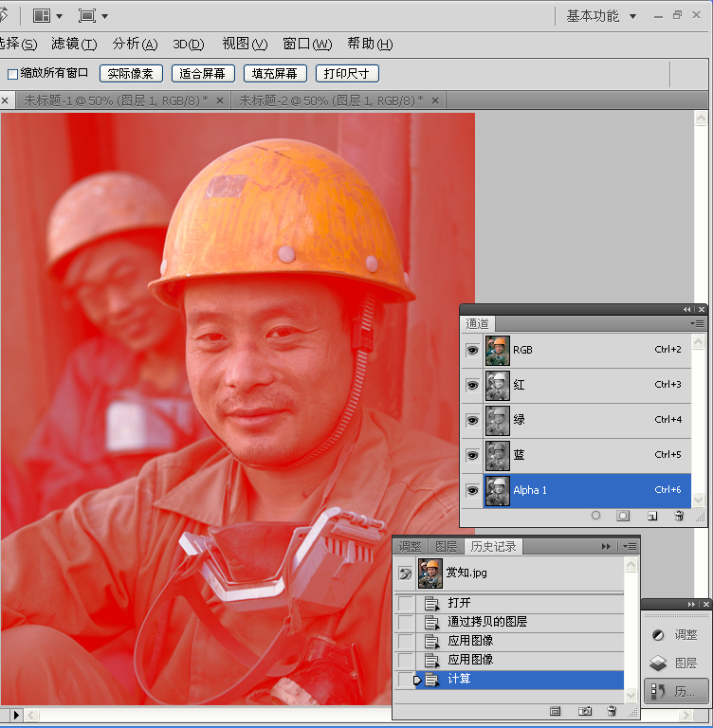Open the 分析(A) menu
The image size is (713, 728).
136,44
